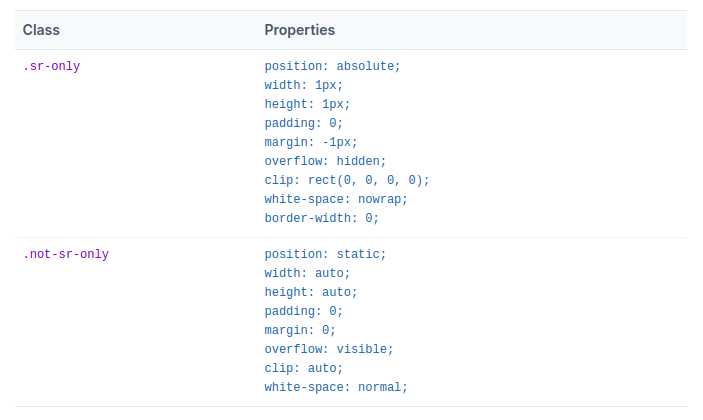This screenshot has height=420, width=703.
Task: Click the 'overflow: visible;' property
Action: 329,349
